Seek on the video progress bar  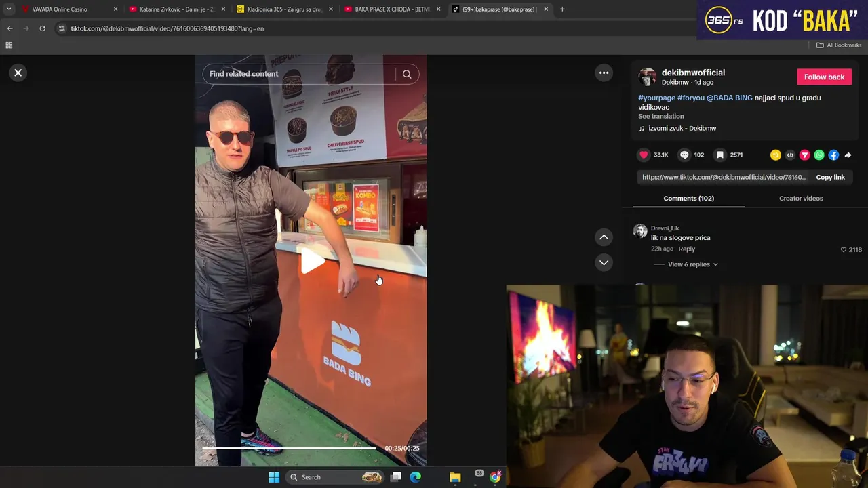click(289, 448)
